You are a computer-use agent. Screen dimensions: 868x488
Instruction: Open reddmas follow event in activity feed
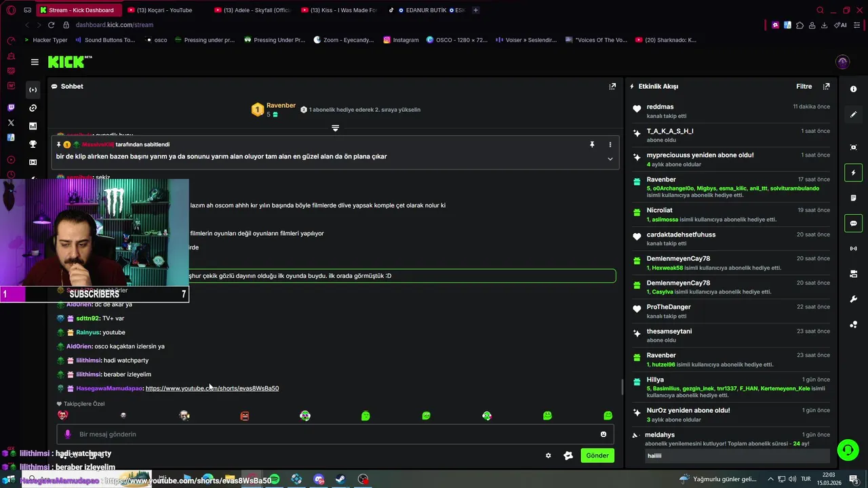[731, 111]
